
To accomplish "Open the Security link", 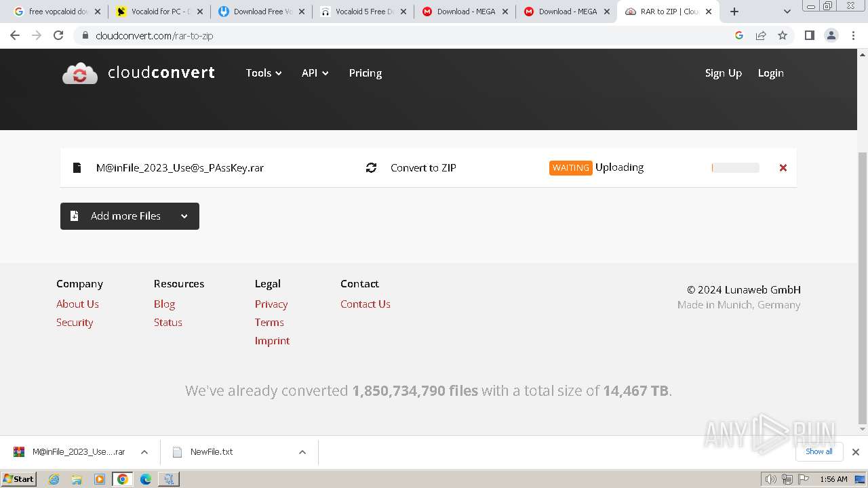I will click(75, 322).
